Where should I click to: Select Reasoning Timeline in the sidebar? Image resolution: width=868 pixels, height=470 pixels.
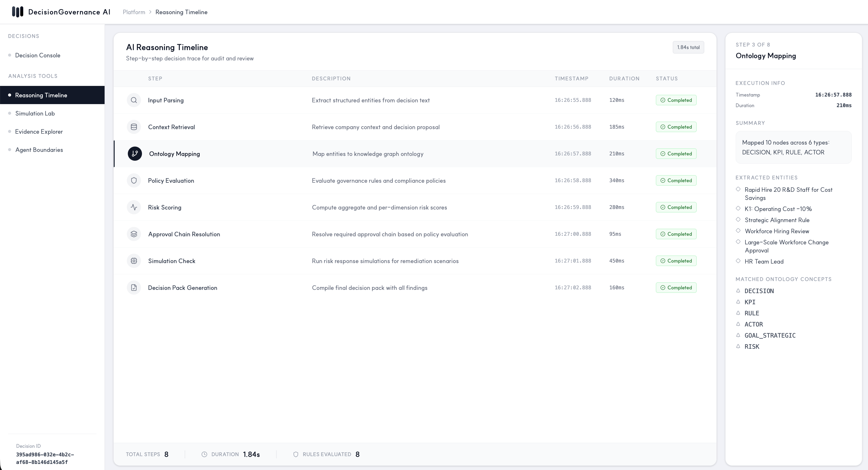tap(52, 95)
